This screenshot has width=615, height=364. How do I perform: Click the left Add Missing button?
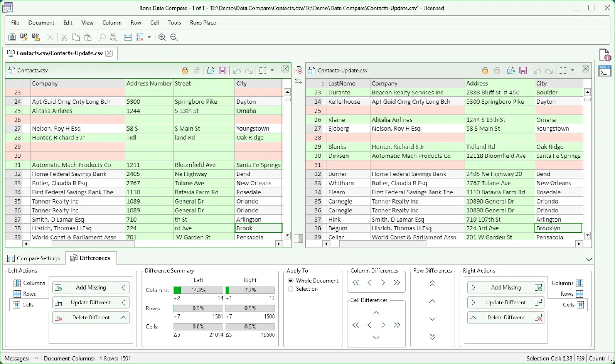(91, 288)
